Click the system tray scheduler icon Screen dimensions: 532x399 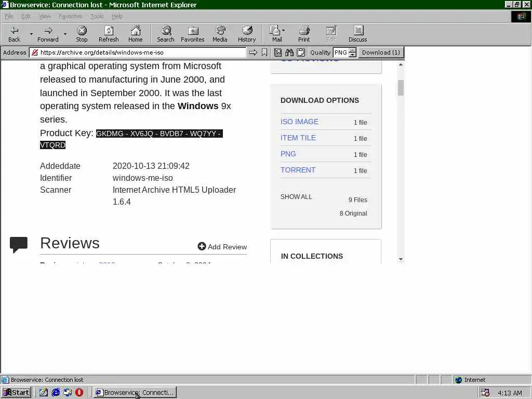coord(485,393)
